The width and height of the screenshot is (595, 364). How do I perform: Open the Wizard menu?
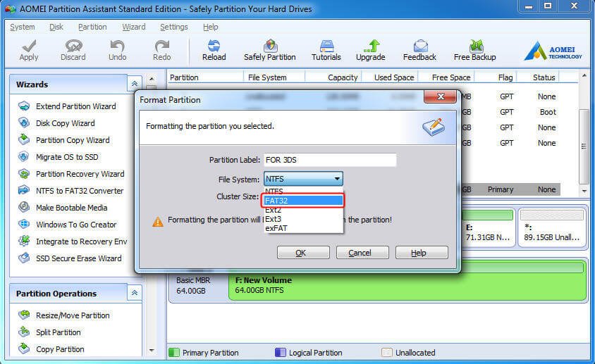pyautogui.click(x=133, y=27)
